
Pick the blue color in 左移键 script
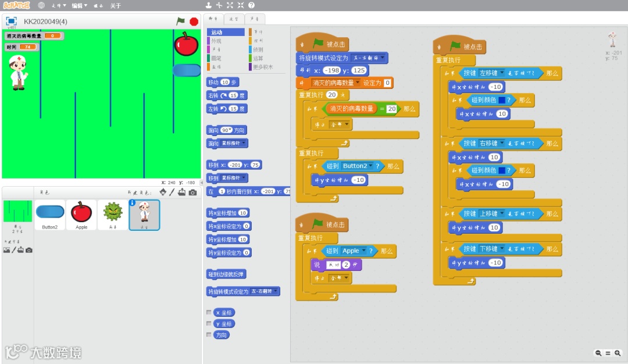pos(501,100)
